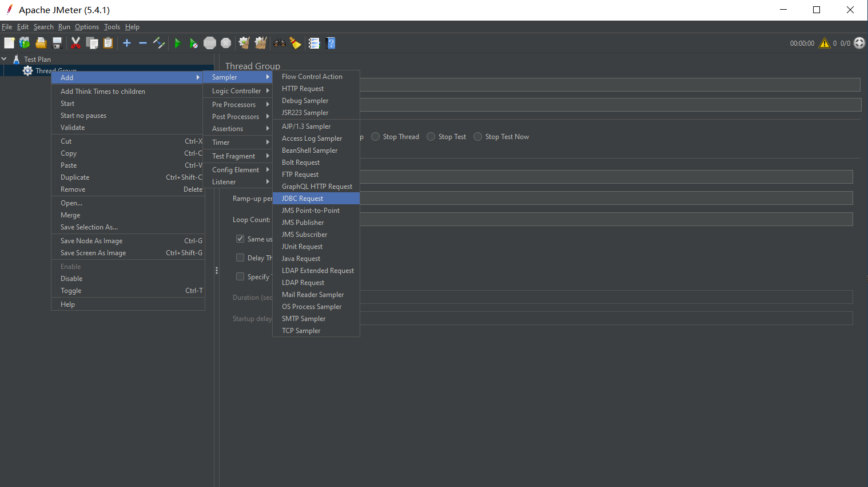Image resolution: width=868 pixels, height=487 pixels.
Task: Click the gray Stop sign icon
Action: tap(210, 43)
